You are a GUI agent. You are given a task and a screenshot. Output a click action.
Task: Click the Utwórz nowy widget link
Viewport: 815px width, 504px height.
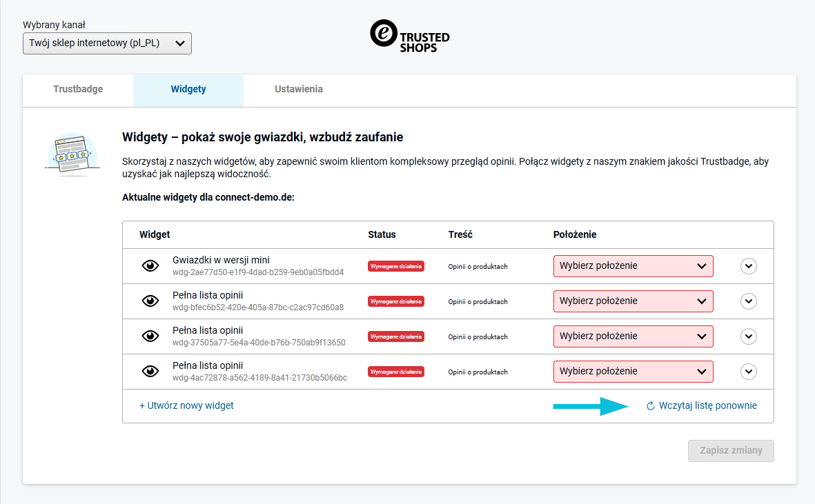tap(186, 405)
